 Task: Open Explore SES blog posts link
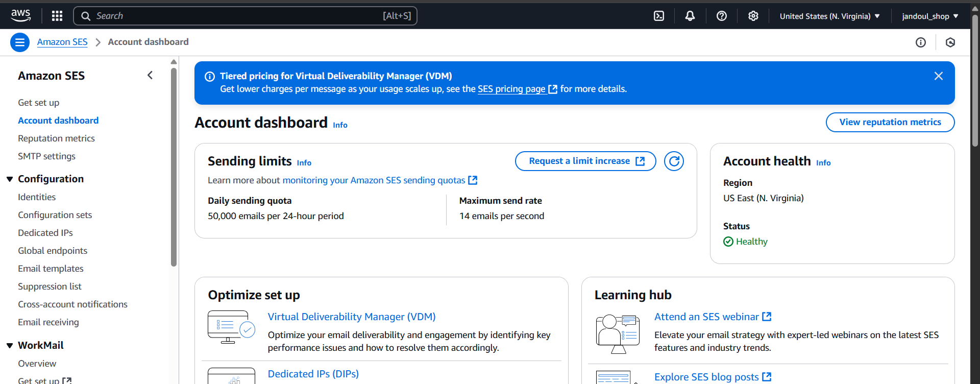tap(713, 377)
